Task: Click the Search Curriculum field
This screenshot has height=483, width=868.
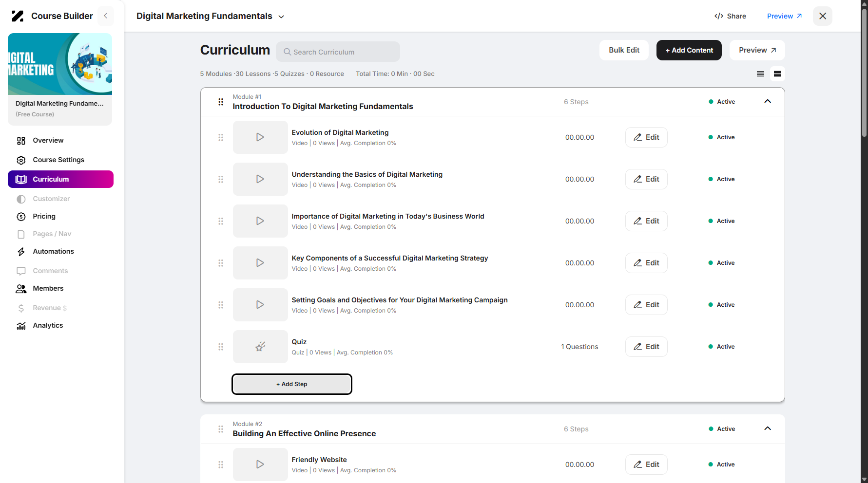Action: click(x=338, y=52)
